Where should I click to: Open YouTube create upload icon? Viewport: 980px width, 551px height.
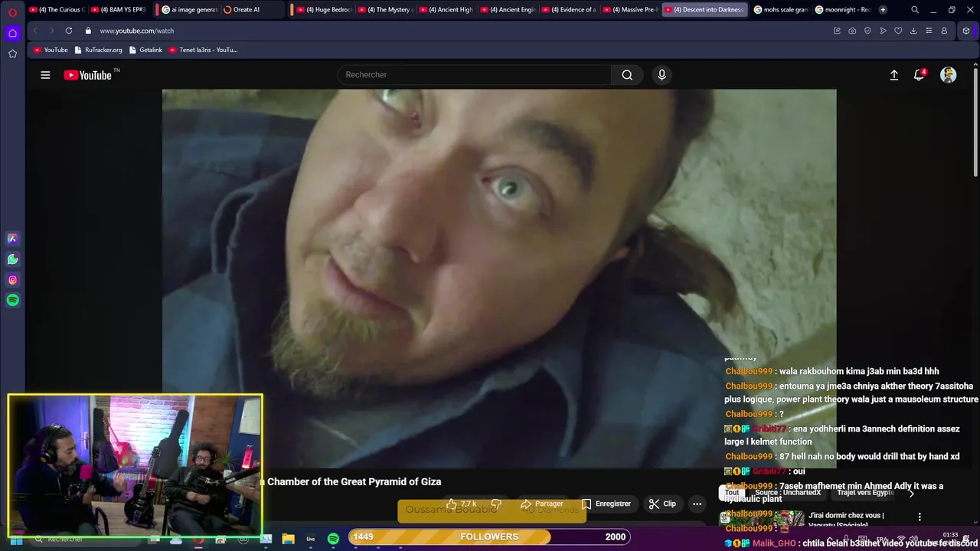pos(893,75)
